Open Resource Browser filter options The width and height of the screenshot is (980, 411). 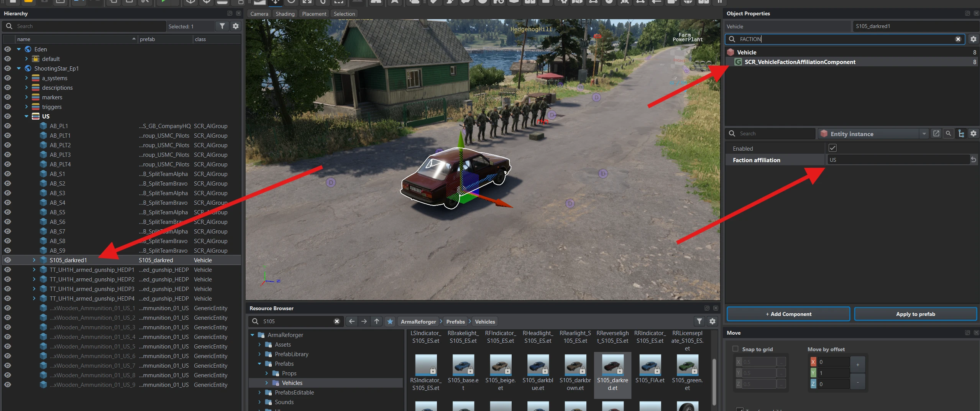pos(699,321)
